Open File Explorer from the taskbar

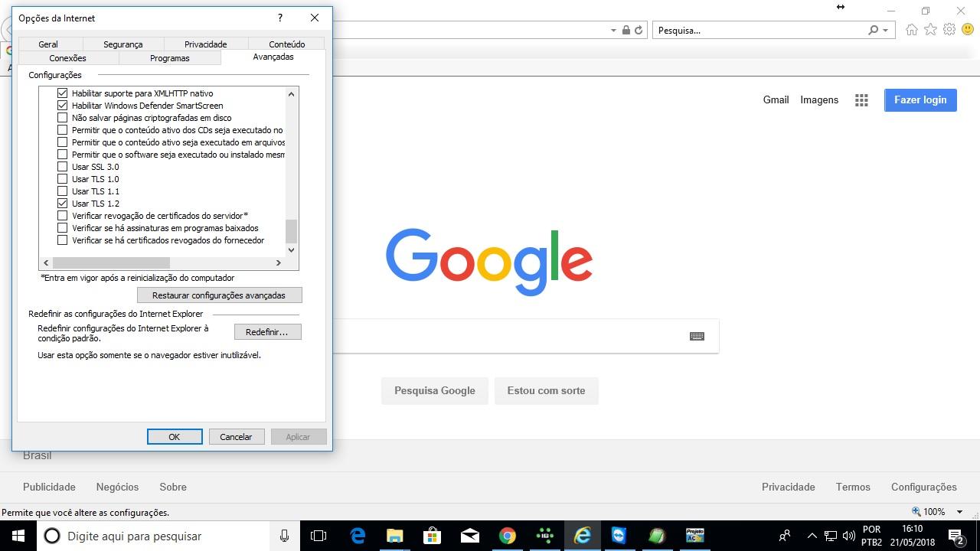[394, 536]
